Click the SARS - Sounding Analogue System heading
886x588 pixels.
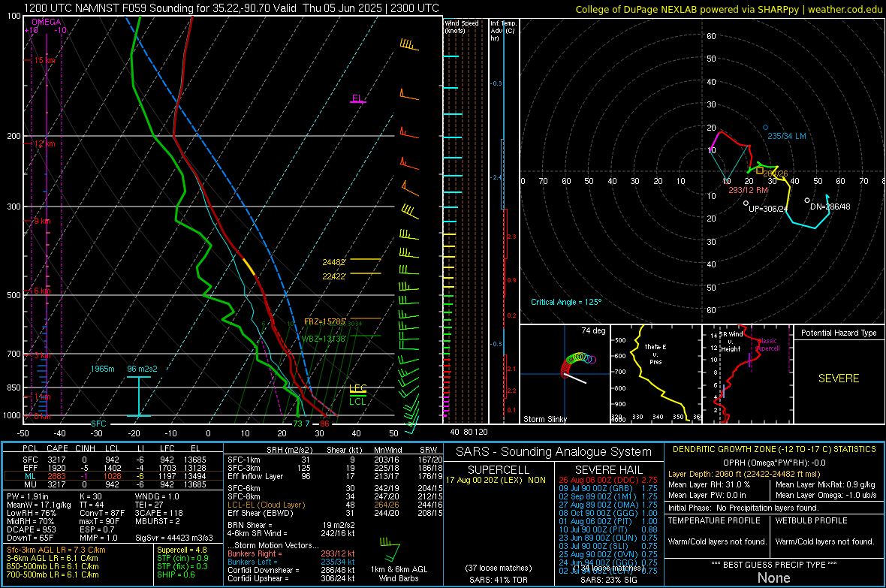553,452
